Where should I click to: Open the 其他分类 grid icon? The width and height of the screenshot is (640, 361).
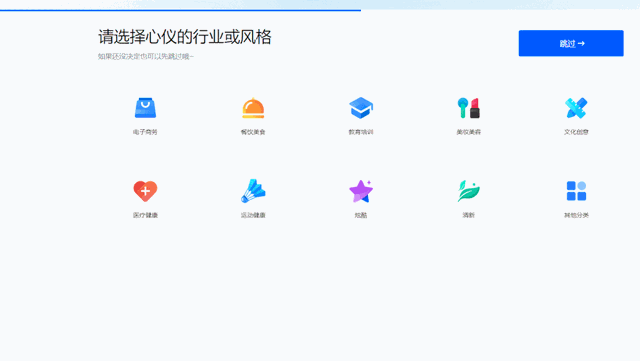click(576, 191)
